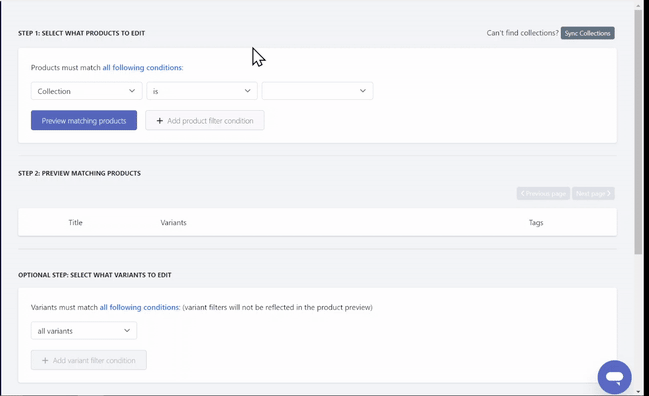Click the Variants column header
The image size is (649, 396).
173,222
